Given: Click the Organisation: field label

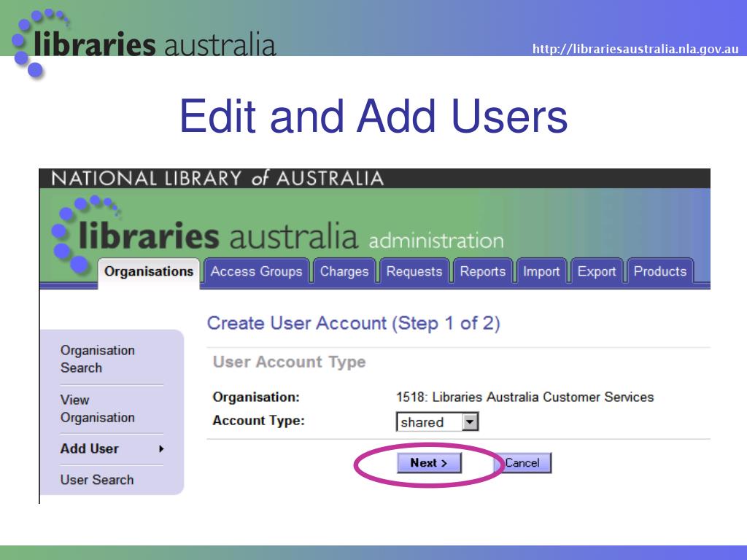Looking at the screenshot, I should click(x=256, y=397).
